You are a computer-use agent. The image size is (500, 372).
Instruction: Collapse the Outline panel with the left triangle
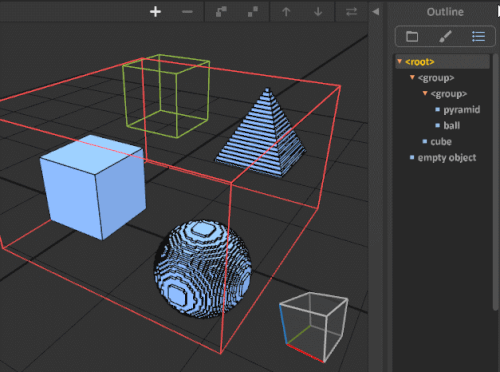click(376, 12)
